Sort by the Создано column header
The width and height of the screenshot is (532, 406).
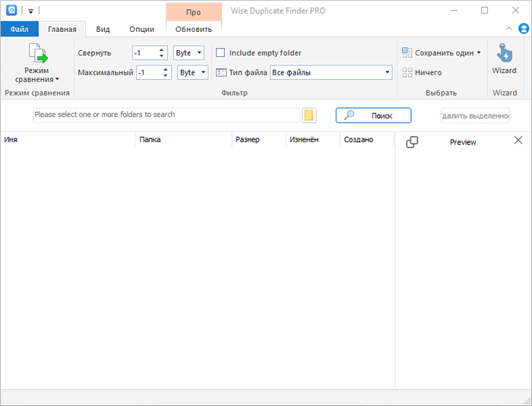pos(367,140)
